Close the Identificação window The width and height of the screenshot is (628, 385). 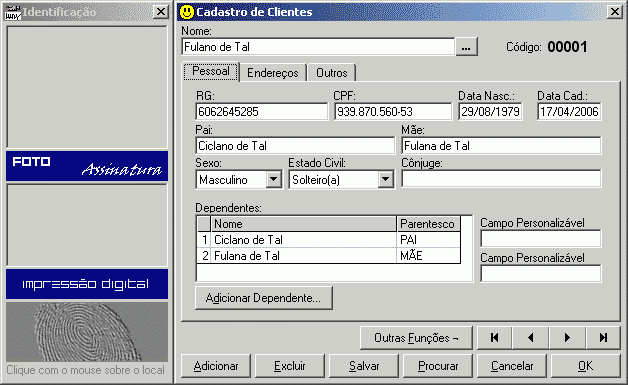point(161,12)
